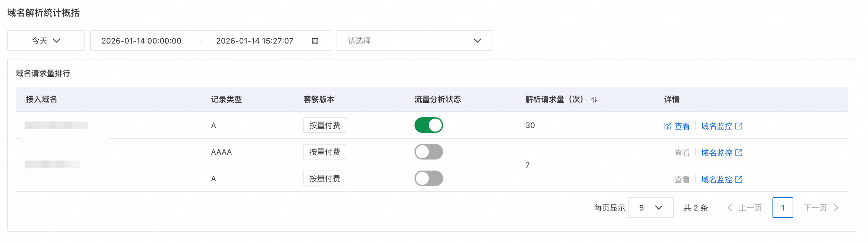This screenshot has height=243, width=868.
Task: Click the 解析请求量（次）column header
Action: 554,99
